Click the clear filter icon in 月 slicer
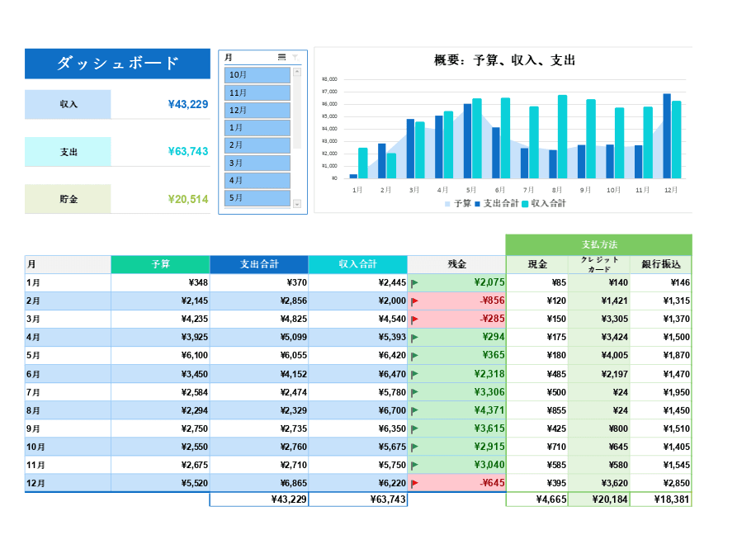 pyautogui.click(x=295, y=57)
